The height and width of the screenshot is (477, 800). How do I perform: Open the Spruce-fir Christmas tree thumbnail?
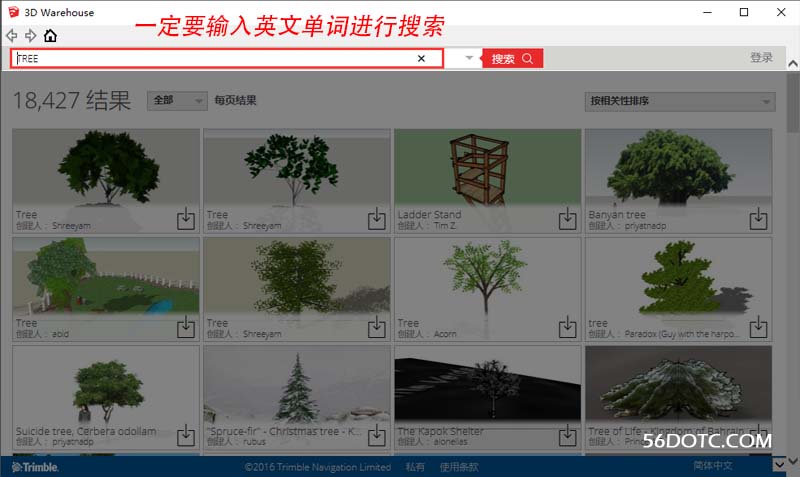click(296, 385)
